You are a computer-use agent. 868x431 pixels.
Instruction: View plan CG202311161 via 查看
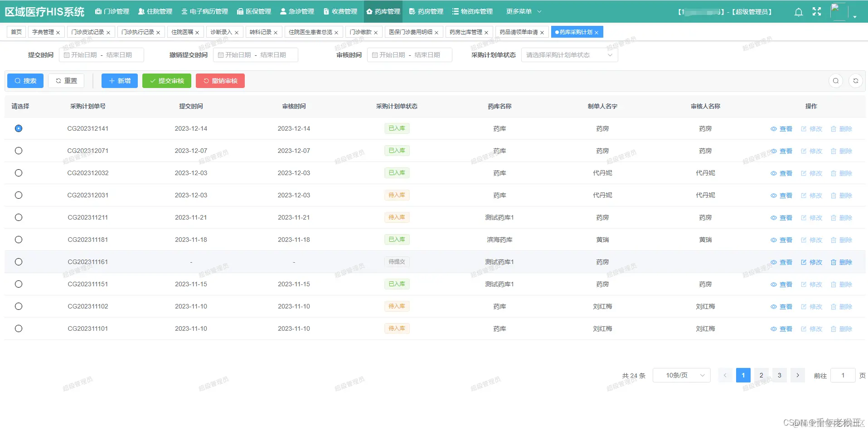781,262
